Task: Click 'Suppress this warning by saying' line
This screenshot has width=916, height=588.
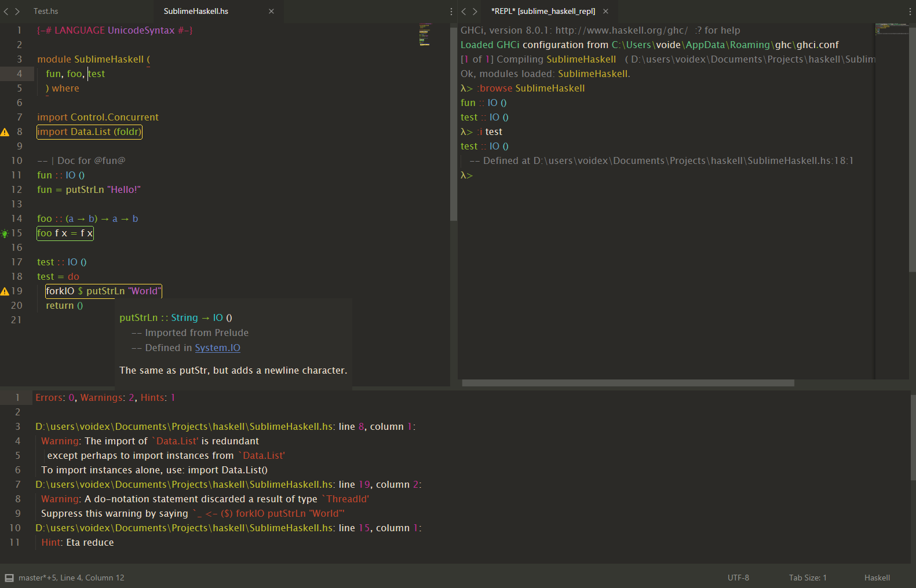Action: coord(192,513)
